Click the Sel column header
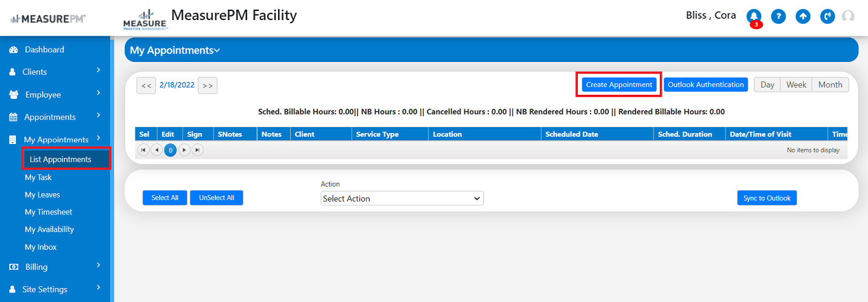Screen dimensions: 868x302 146,134
